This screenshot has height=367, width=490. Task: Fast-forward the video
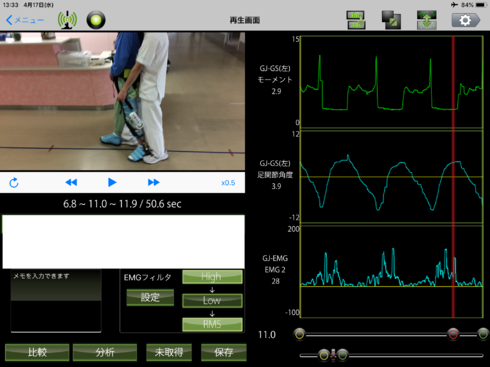click(153, 182)
